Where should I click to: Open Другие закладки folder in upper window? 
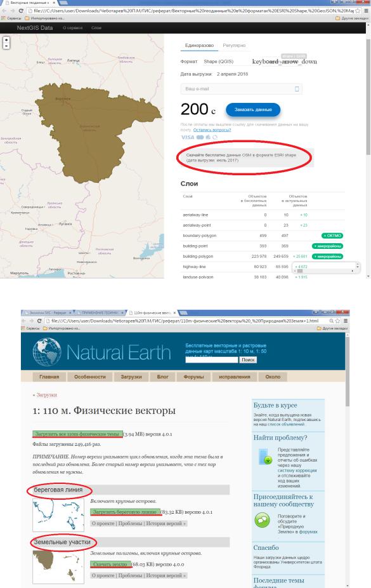tap(351, 18)
